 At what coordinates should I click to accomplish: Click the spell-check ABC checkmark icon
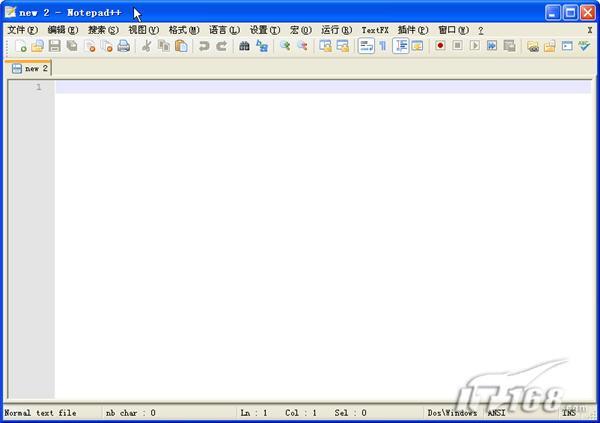[x=584, y=46]
